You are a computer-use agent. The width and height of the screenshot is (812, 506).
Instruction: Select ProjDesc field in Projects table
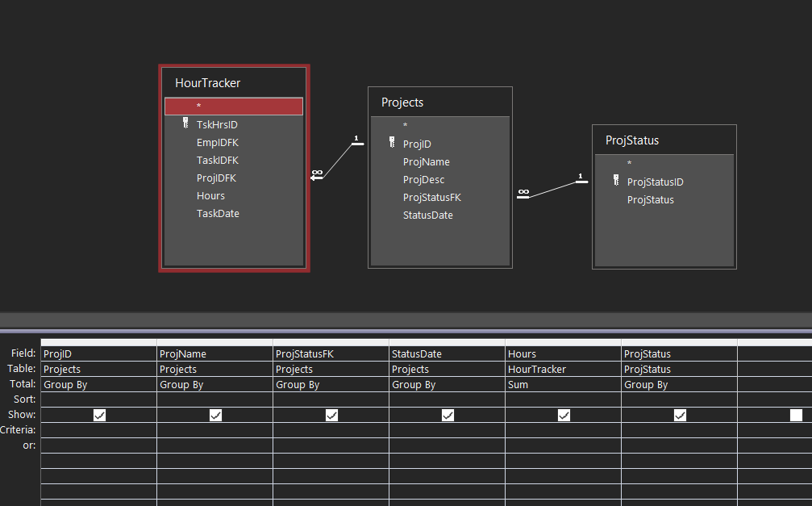pos(440,179)
